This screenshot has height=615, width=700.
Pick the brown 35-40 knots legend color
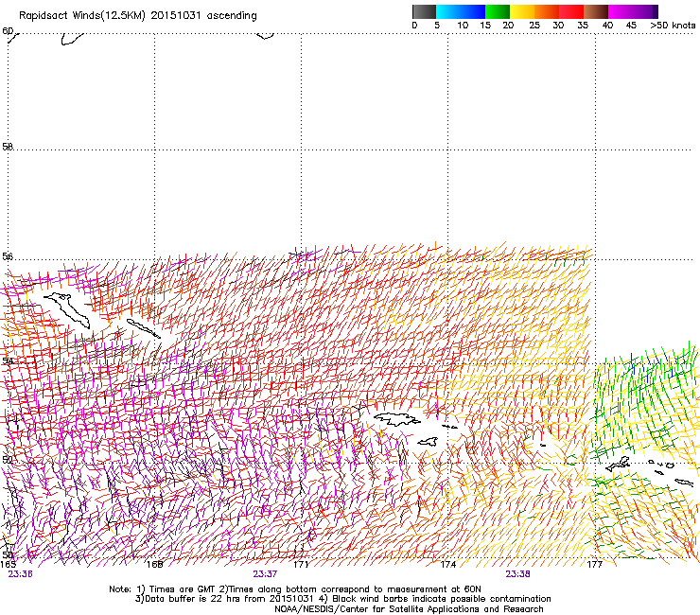(x=596, y=11)
